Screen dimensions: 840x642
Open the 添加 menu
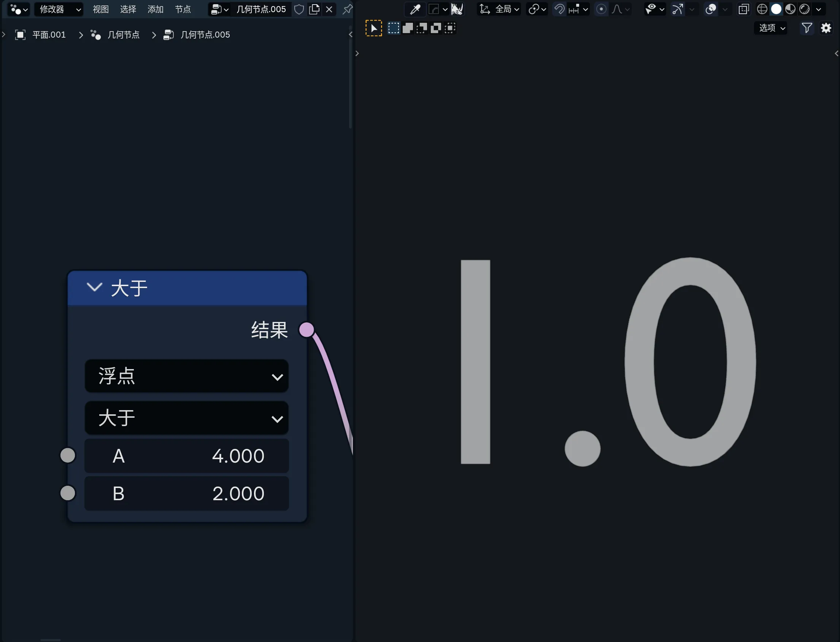[156, 9]
